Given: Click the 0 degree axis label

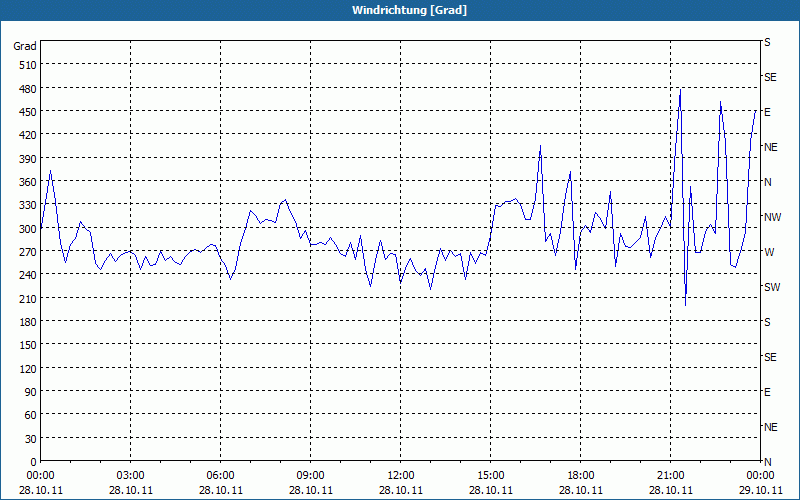Looking at the screenshot, I should [34, 462].
